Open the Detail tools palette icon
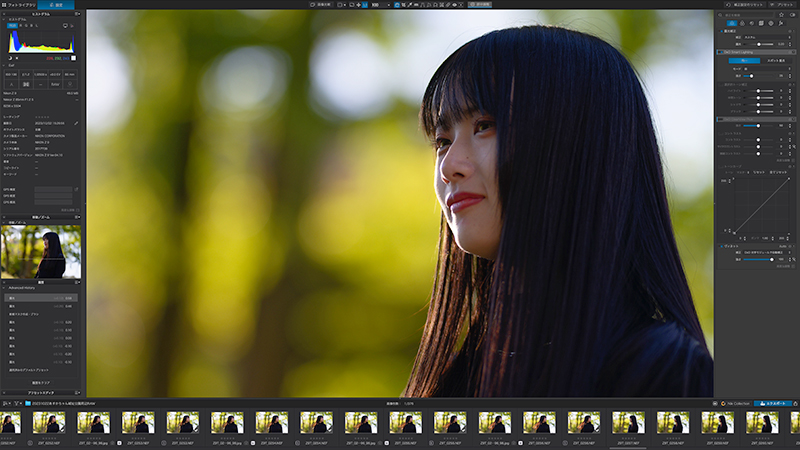The height and width of the screenshot is (450, 800). coord(752,23)
